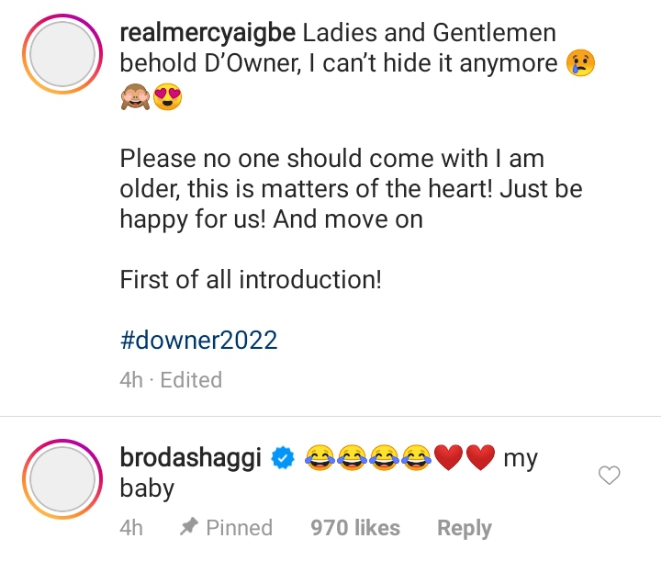The width and height of the screenshot is (661, 564).
Task: Open brodashaggi's profile avatar
Action: [62, 485]
